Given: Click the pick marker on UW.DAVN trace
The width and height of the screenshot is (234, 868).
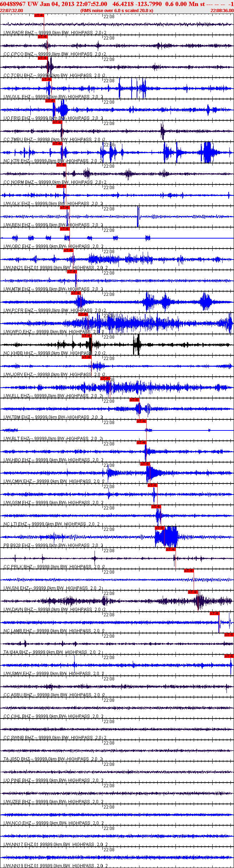Looking at the screenshot, I should click(193, 592).
